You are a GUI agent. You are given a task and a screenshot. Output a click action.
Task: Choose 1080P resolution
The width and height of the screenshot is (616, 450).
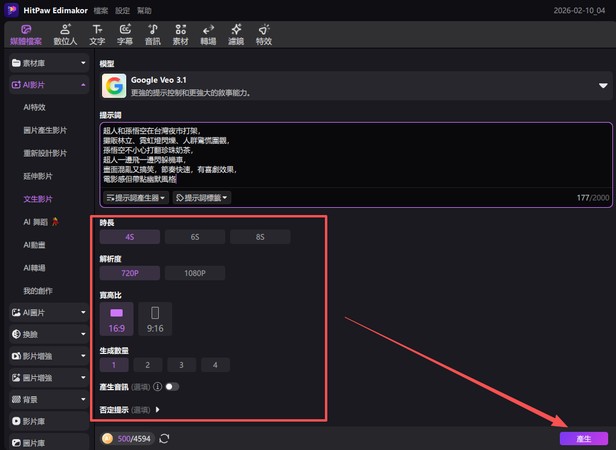[x=195, y=273]
